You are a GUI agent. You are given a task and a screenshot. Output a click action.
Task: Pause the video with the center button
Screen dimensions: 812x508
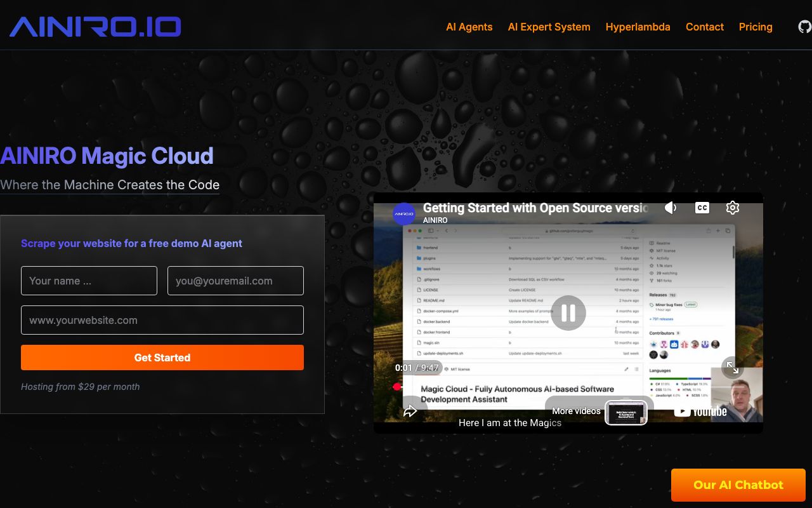coord(568,312)
